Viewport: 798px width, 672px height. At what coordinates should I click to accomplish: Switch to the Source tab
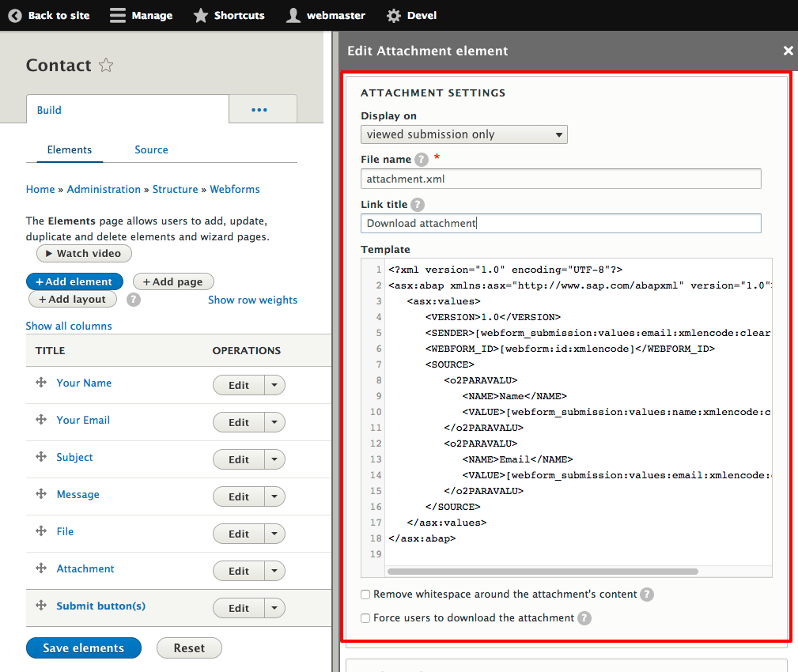(x=151, y=149)
